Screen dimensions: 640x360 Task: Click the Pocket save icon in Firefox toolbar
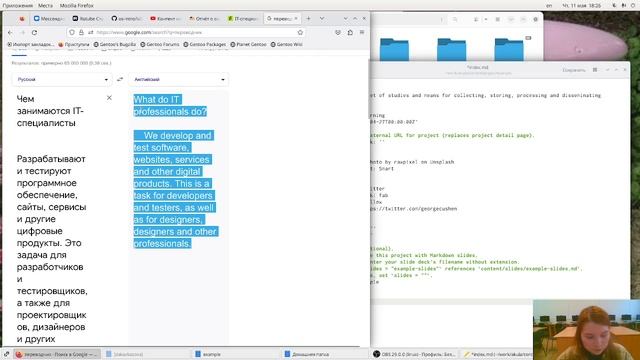[338, 32]
